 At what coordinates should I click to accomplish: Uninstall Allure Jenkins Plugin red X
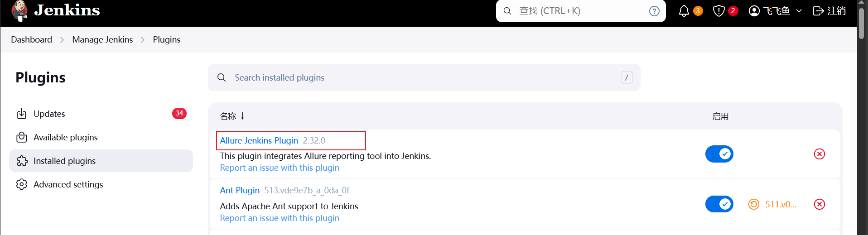pyautogui.click(x=820, y=154)
